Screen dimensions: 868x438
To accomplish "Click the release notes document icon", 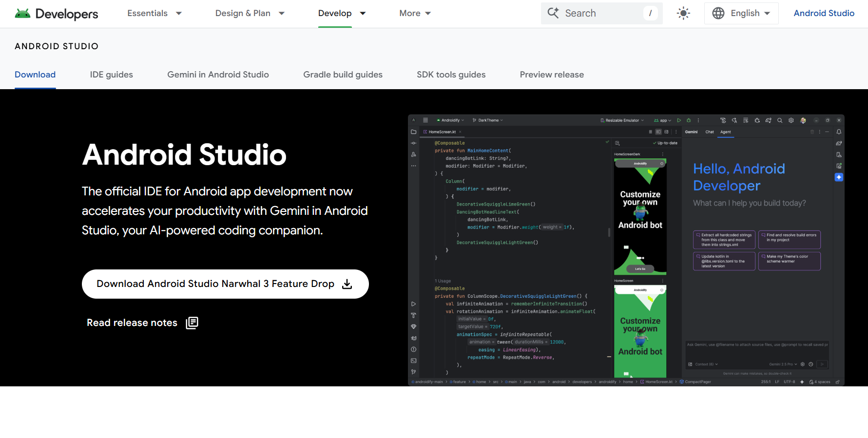I will click(192, 323).
